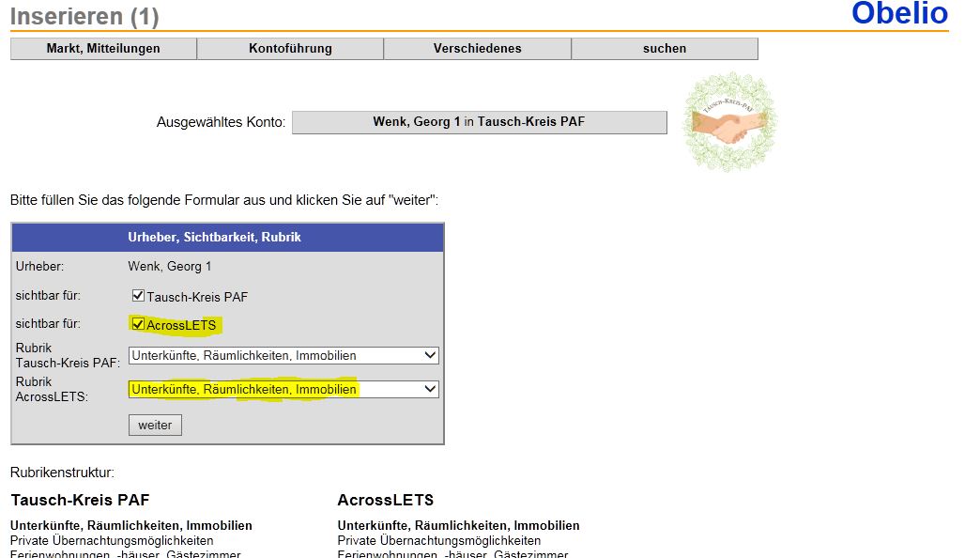The height and width of the screenshot is (558, 980).
Task: Click the selected account button Wenk, Georg 1
Action: click(x=479, y=122)
